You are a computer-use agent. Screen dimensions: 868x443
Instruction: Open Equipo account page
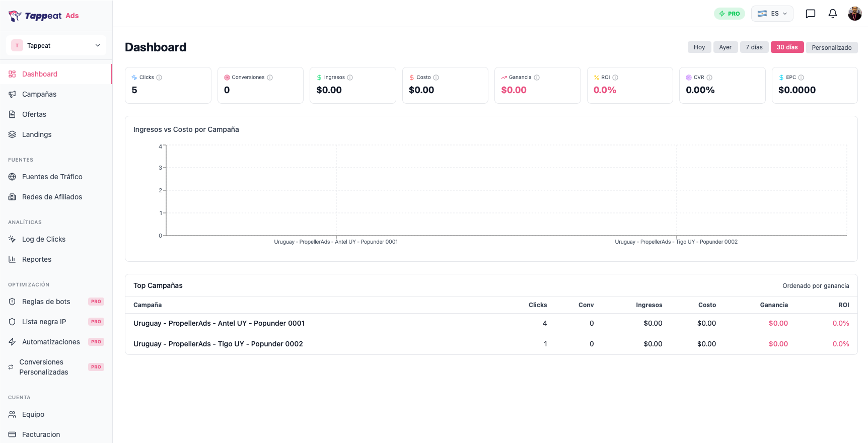[56, 414]
